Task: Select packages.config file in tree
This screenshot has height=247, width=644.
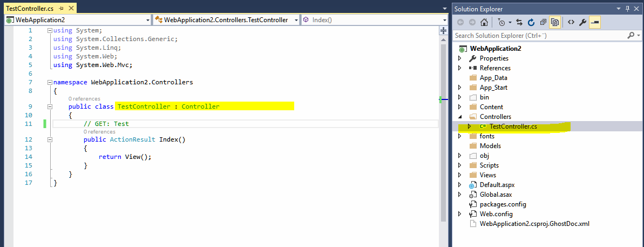Action: pos(503,204)
